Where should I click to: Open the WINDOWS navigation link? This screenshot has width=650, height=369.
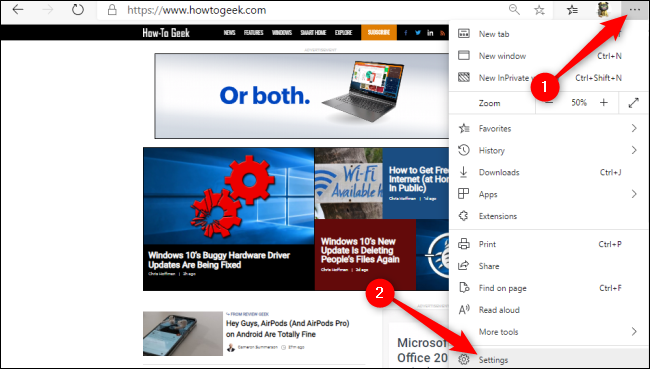282,33
